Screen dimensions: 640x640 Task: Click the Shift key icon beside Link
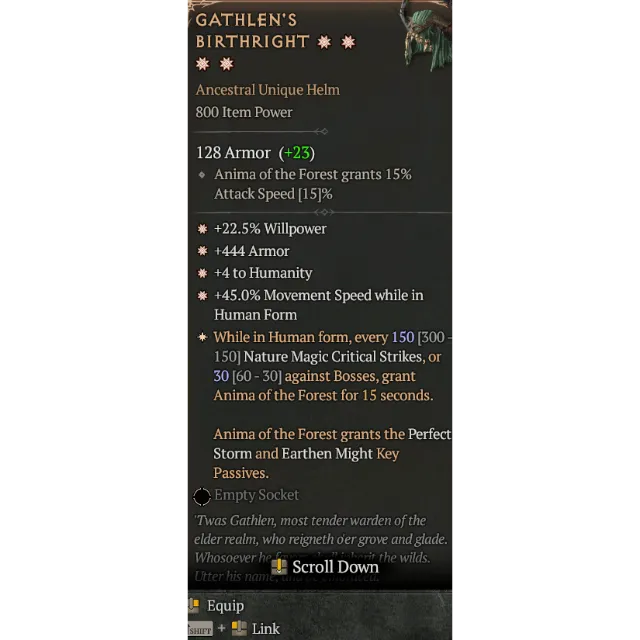point(200,629)
